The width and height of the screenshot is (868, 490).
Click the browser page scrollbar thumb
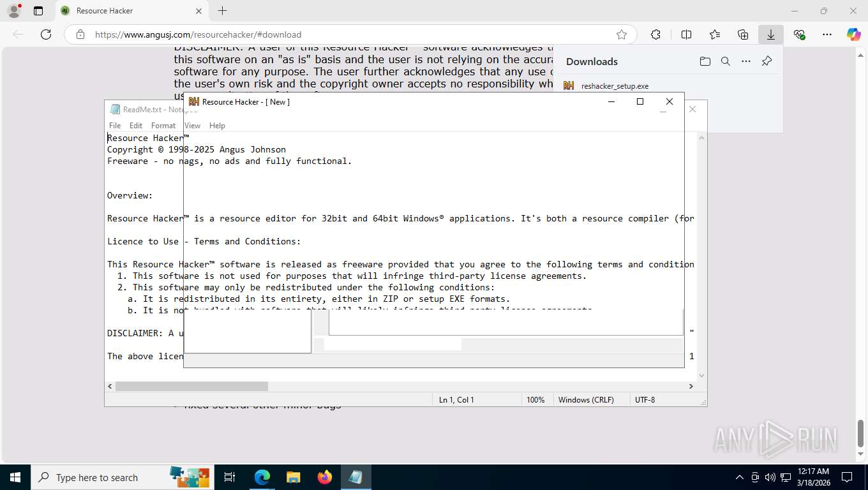[860, 434]
